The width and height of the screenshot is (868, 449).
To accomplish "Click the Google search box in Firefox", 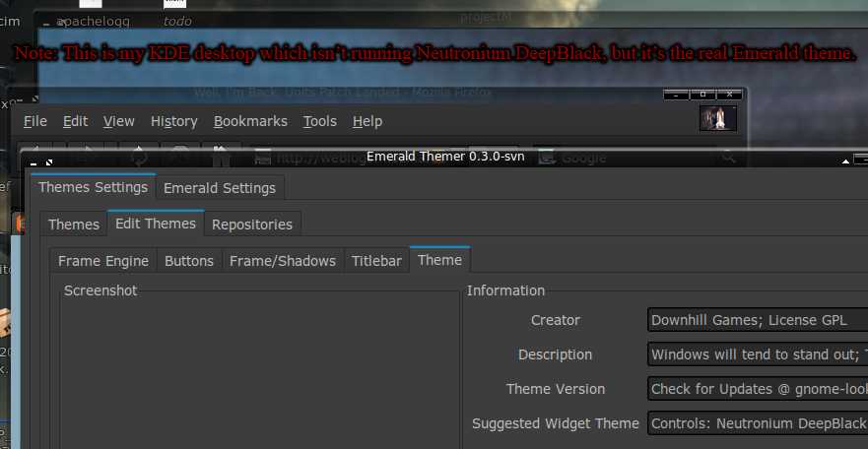I will (x=625, y=158).
